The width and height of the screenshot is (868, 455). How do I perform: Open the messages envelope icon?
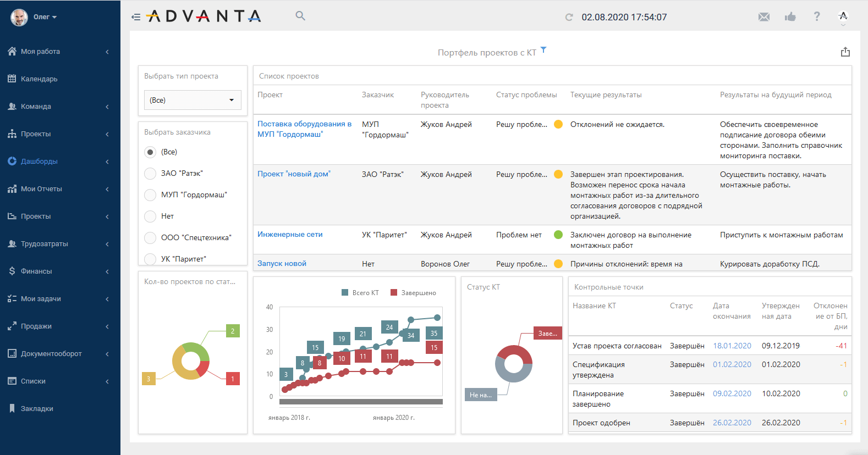point(764,17)
